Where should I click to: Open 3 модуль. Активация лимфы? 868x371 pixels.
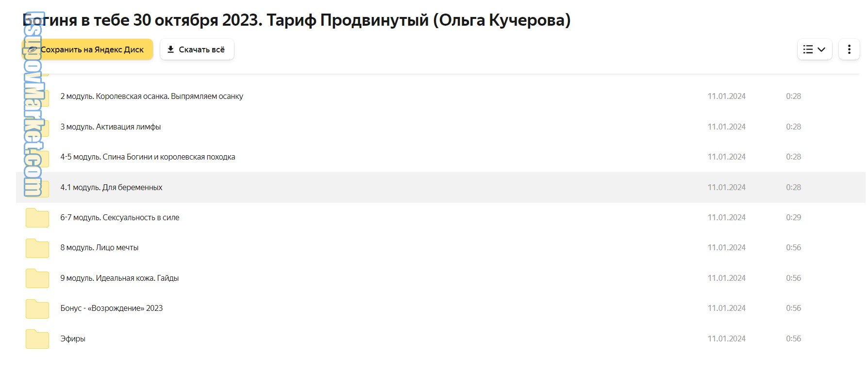point(111,127)
